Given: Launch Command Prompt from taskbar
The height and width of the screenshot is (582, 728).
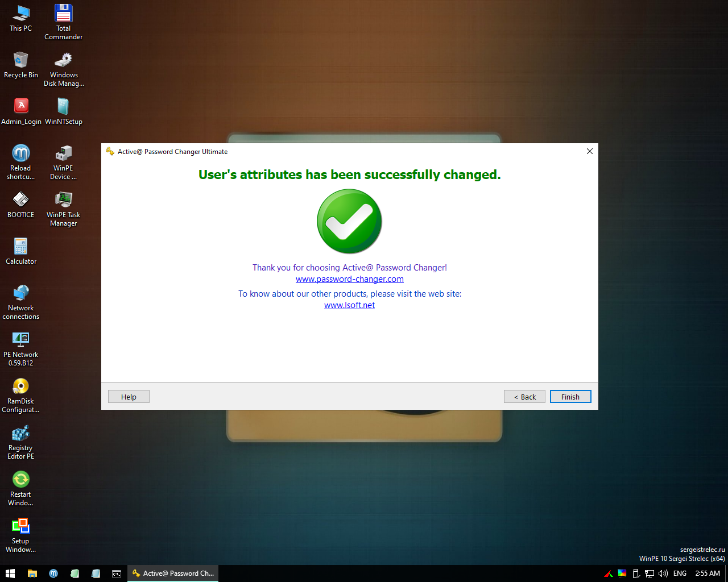Looking at the screenshot, I should [x=117, y=573].
